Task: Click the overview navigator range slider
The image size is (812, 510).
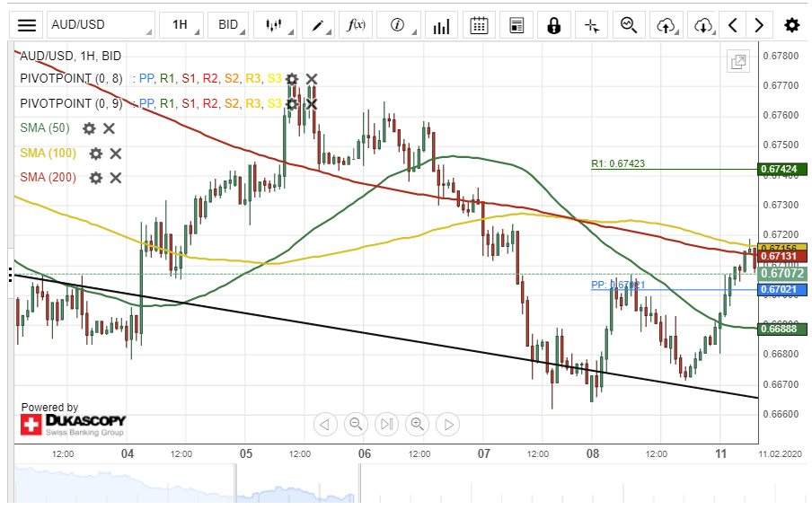Action: pyautogui.click(x=296, y=483)
